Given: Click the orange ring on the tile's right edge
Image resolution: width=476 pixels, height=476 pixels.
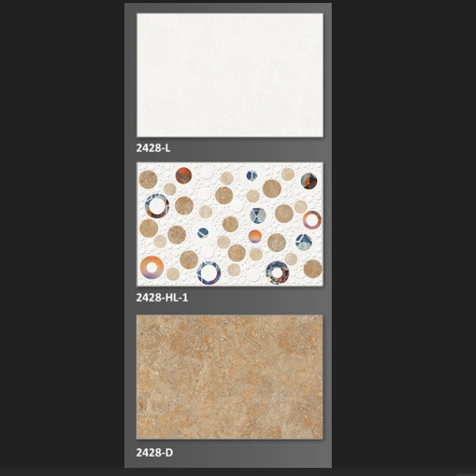Looking at the screenshot, I should pyautogui.click(x=312, y=219).
